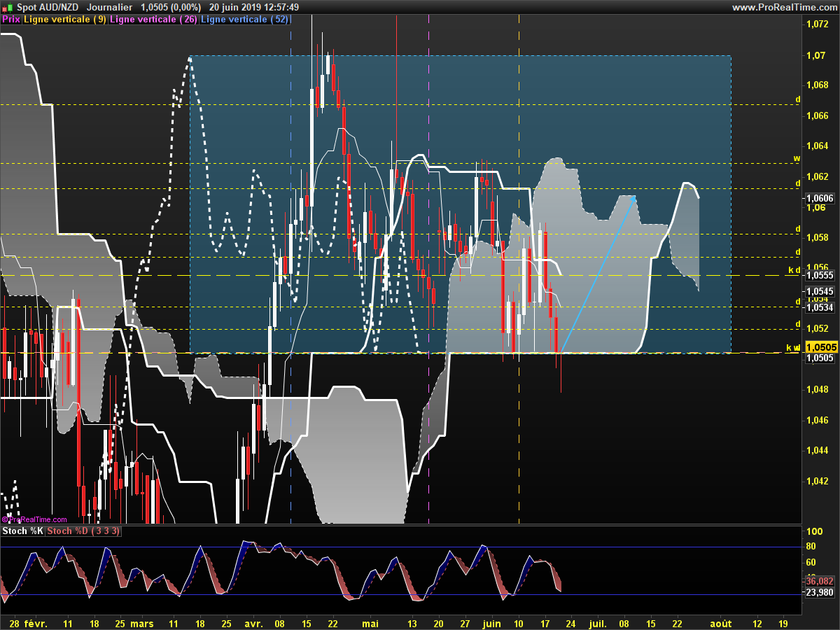Click the 100 level on stochastic scale
The width and height of the screenshot is (840, 630).
(x=813, y=532)
